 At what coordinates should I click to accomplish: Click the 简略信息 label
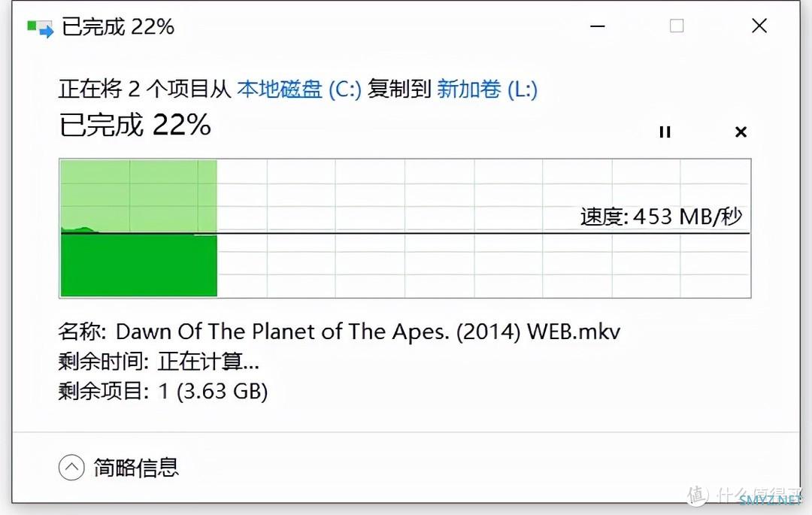pyautogui.click(x=136, y=468)
